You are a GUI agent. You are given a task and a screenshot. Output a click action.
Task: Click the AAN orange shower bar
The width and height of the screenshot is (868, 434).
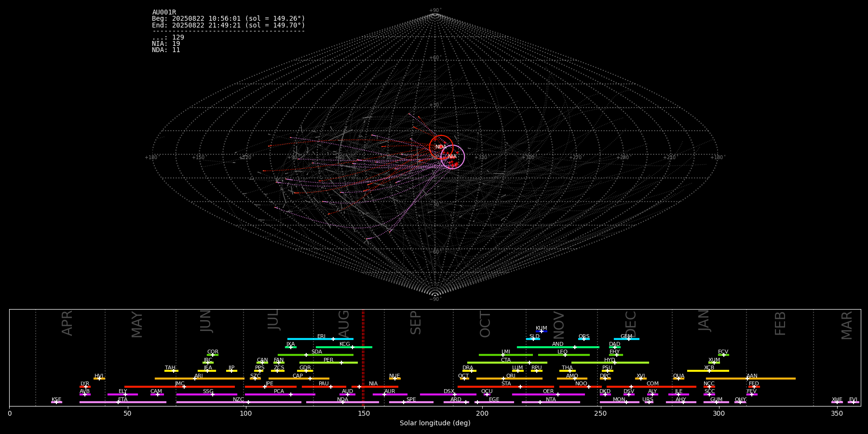[751, 379]
